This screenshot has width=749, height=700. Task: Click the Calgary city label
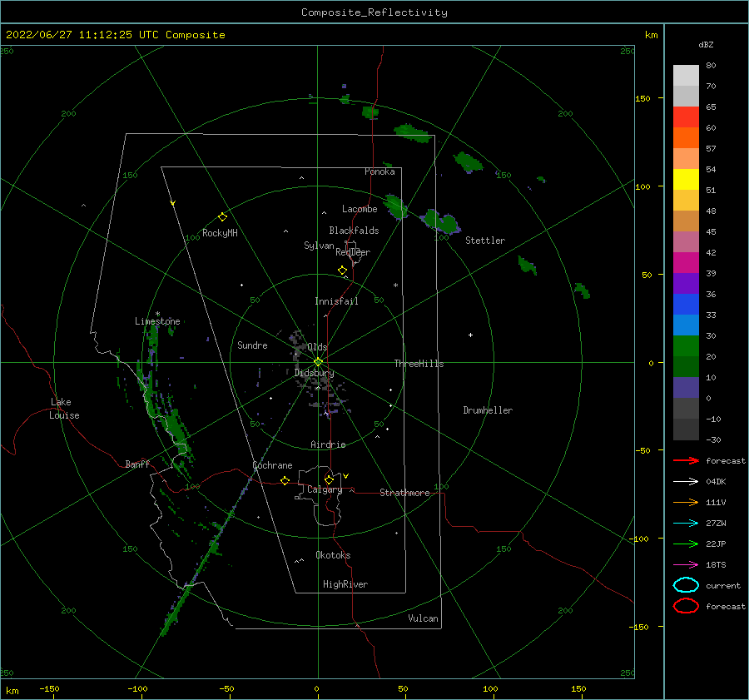325,489
